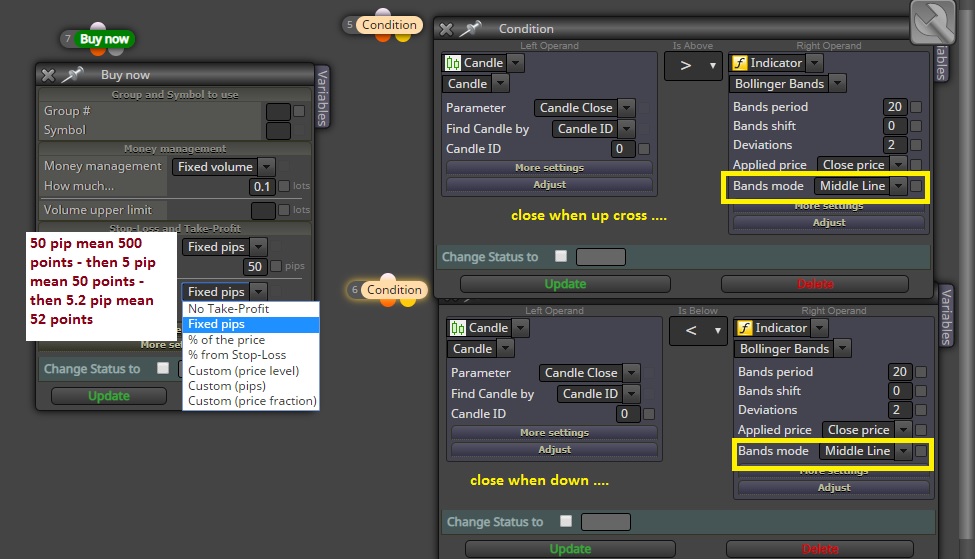Open Variables tab on Buy now panel

pyautogui.click(x=322, y=98)
